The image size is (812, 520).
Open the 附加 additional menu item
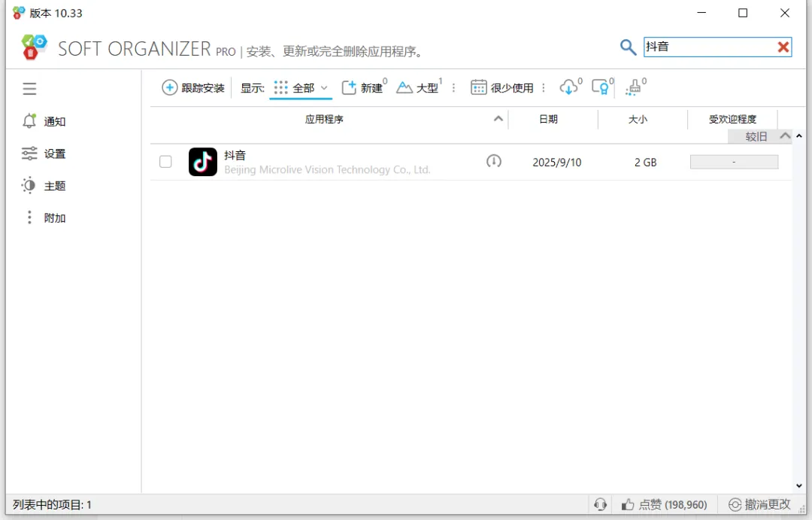tap(44, 217)
